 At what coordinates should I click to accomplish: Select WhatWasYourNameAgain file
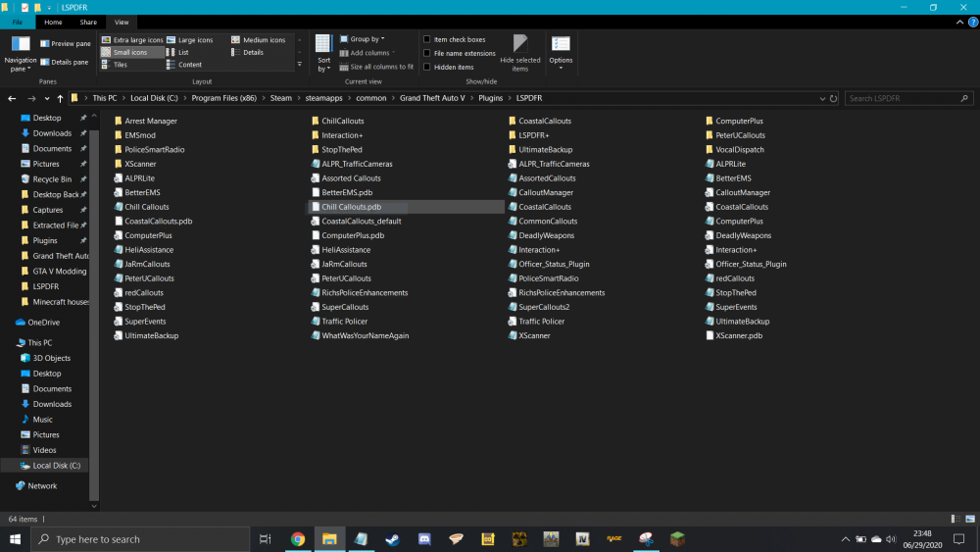click(360, 335)
